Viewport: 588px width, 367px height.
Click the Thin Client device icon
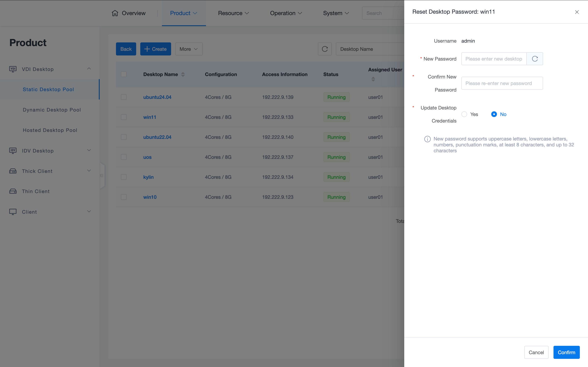pos(13,191)
